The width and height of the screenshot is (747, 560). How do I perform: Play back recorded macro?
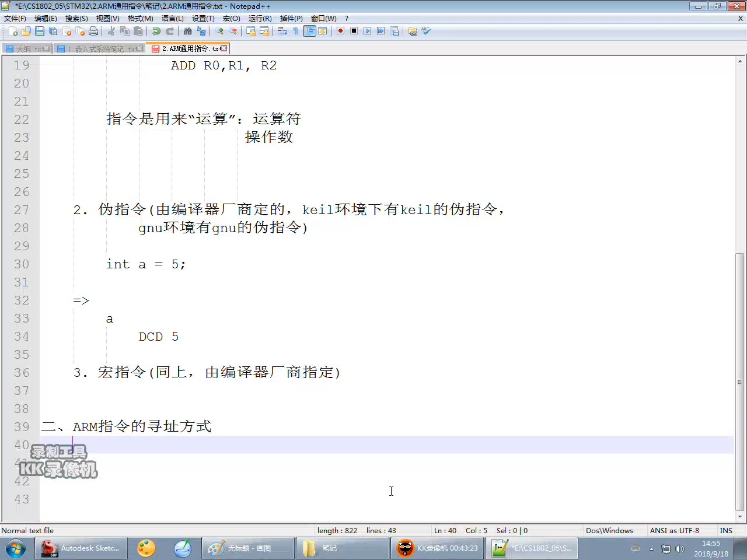click(368, 31)
